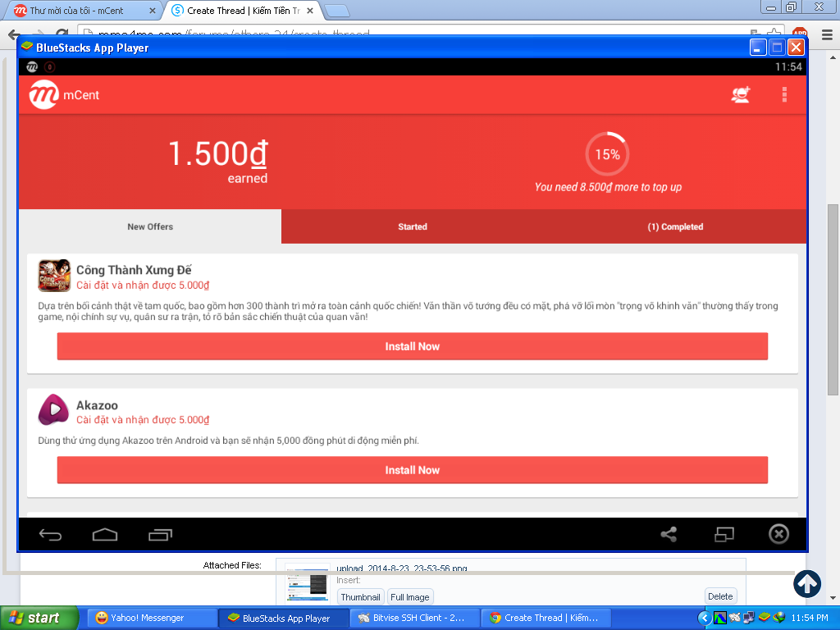Click the mCent notification icon in Android status bar
Image resolution: width=840 pixels, height=630 pixels.
tap(32, 67)
